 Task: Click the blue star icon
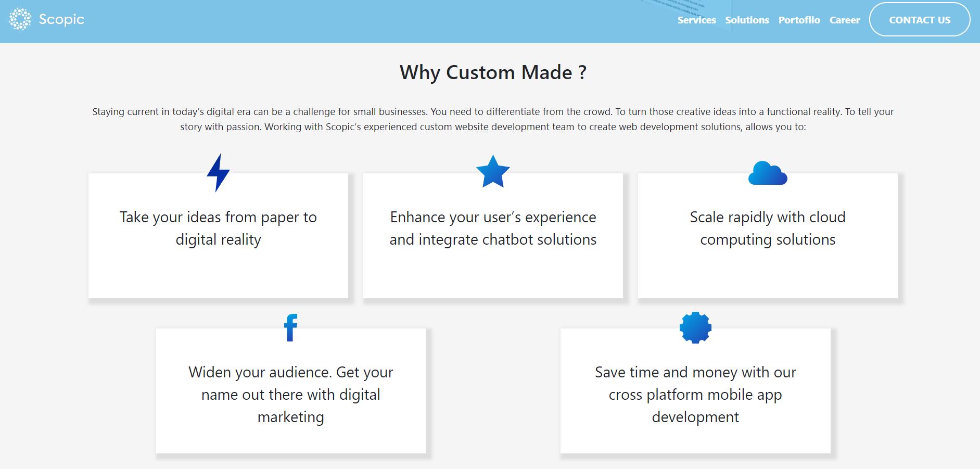pyautogui.click(x=493, y=172)
